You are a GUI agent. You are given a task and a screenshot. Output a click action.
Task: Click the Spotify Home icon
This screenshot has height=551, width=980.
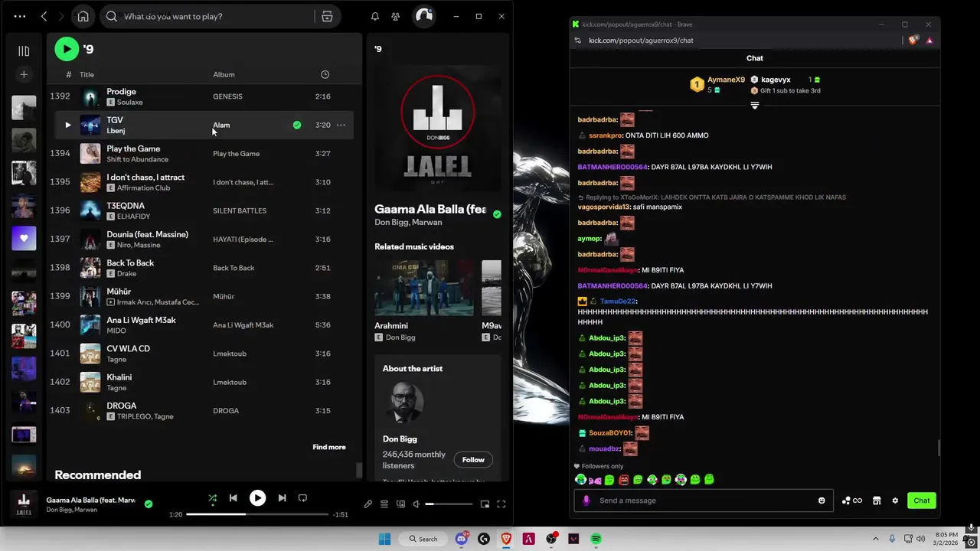[83, 16]
